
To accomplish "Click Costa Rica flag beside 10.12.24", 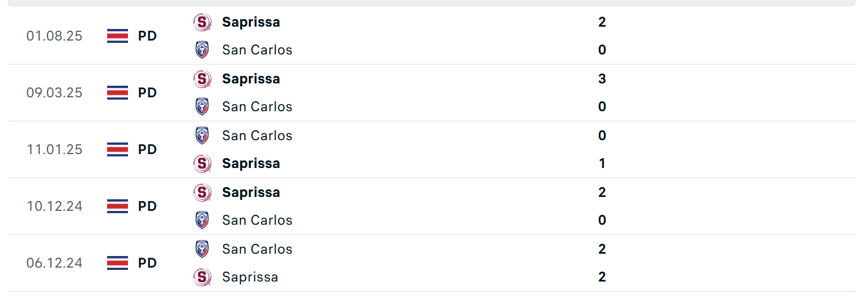I will [x=118, y=206].
